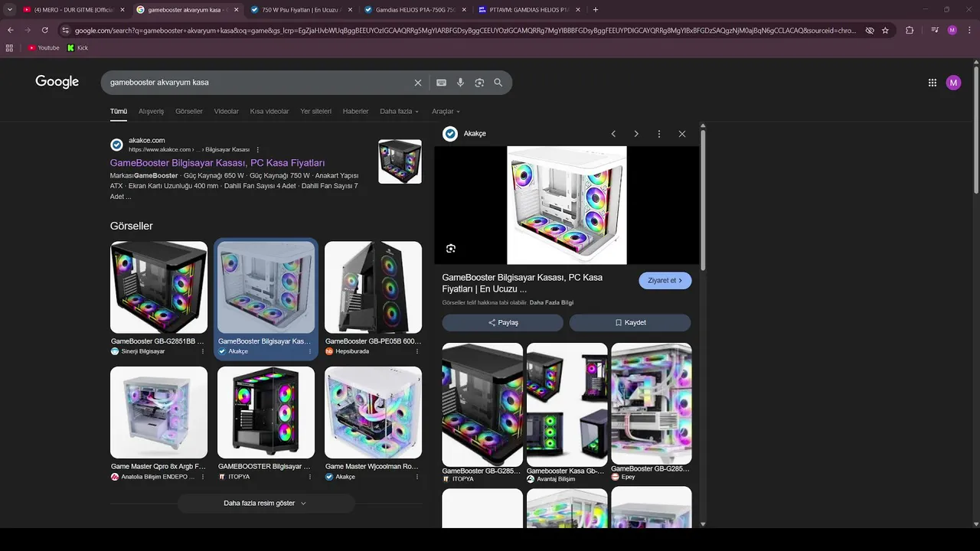Open the on-screen keyboard input tool
The image size is (980, 551).
(x=441, y=83)
